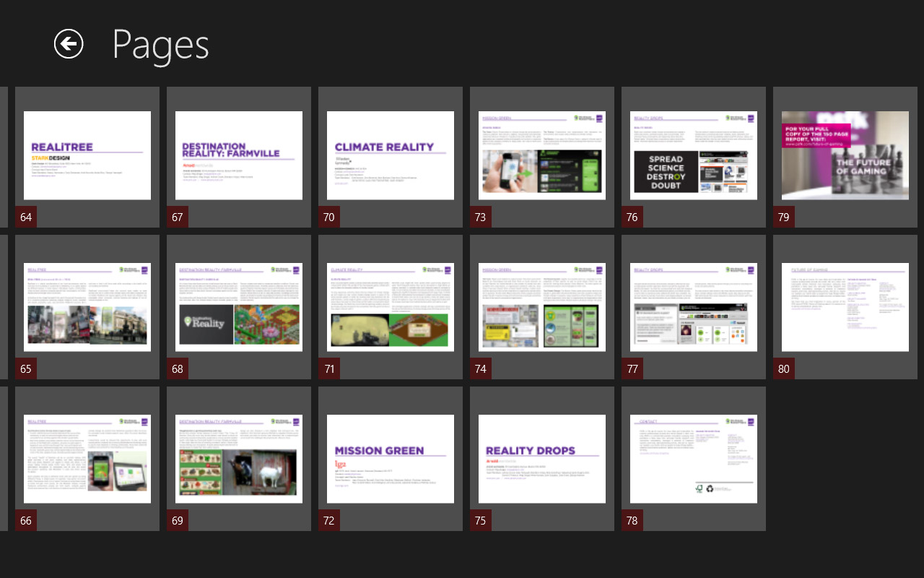
Task: Select page 66 thumbnail with phone image
Action: [87, 459]
